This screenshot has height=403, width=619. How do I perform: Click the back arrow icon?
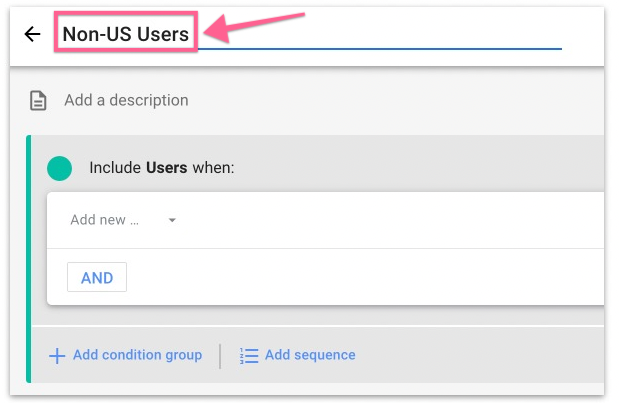pyautogui.click(x=32, y=34)
